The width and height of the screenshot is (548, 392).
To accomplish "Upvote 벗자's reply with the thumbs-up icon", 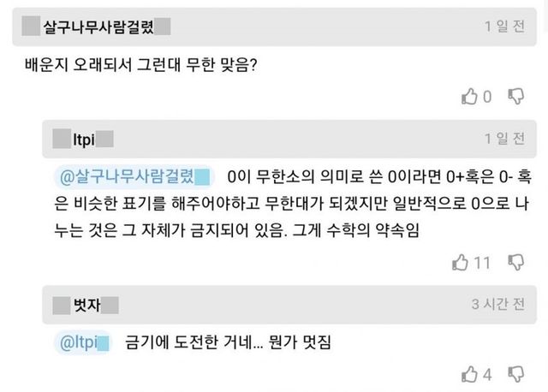I will click(469, 374).
